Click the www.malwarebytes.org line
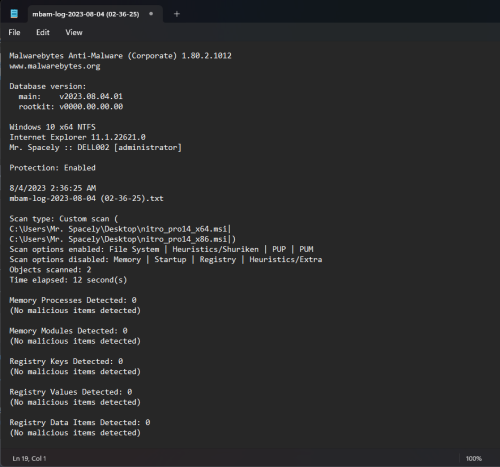This screenshot has height=467, width=500. (x=55, y=66)
